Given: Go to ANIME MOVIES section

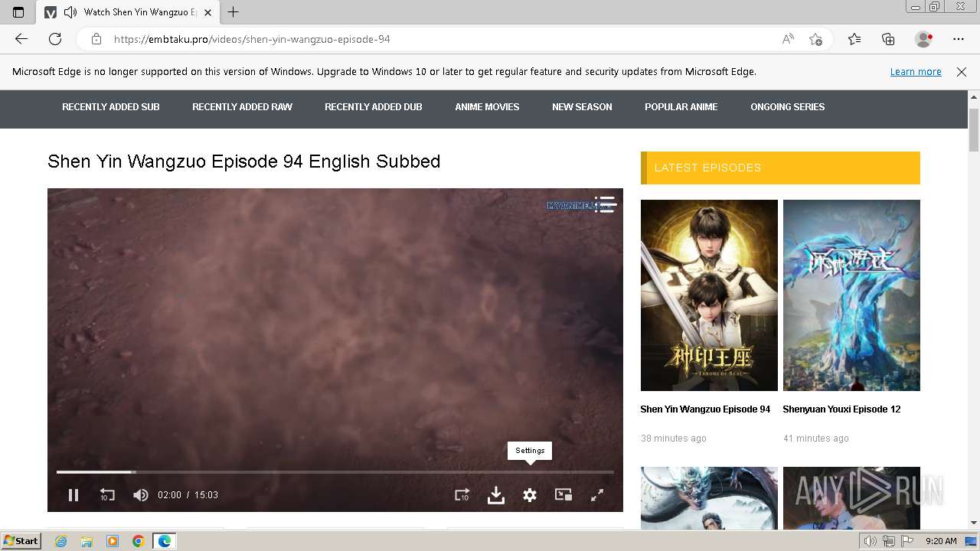Looking at the screenshot, I should (487, 107).
